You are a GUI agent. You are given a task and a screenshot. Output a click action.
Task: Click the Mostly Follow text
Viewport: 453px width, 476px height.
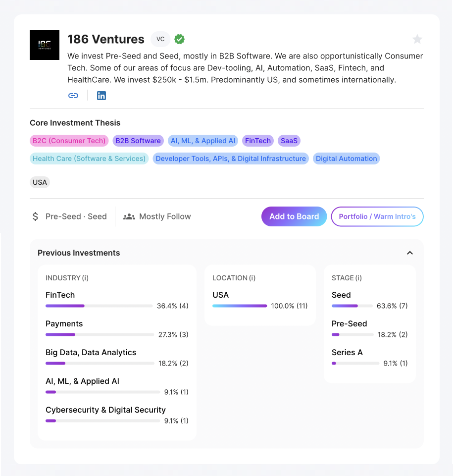(165, 216)
